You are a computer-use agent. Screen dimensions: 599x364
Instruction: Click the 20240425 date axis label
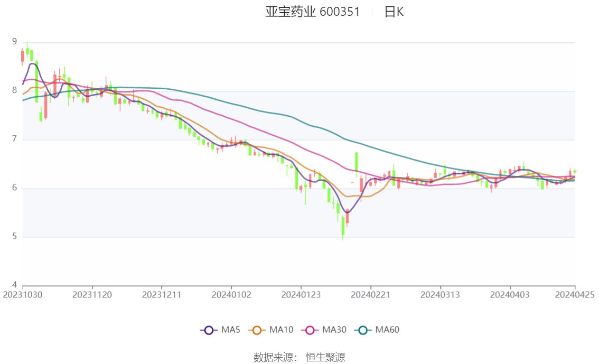click(575, 295)
